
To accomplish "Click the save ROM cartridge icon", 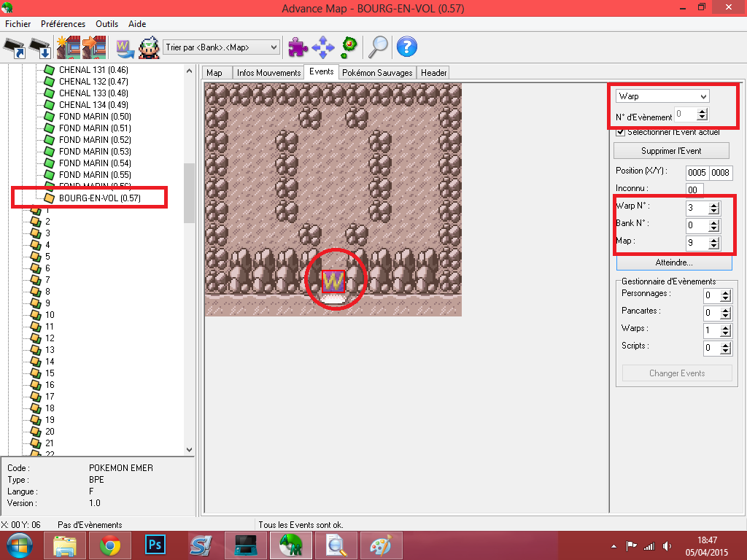I will coord(40,47).
